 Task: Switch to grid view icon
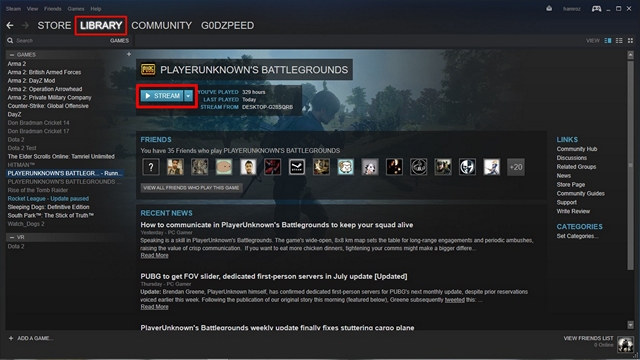click(x=630, y=40)
